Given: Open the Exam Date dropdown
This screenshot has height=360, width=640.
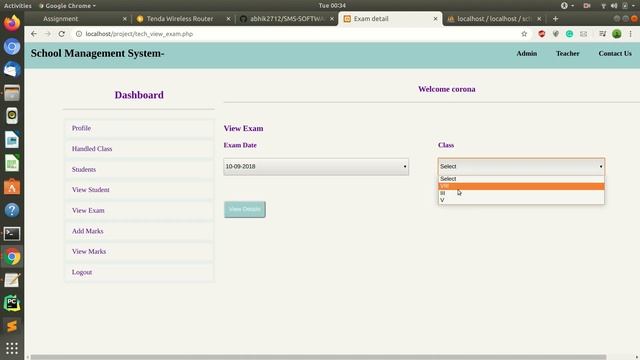Looking at the screenshot, I should coord(316,167).
